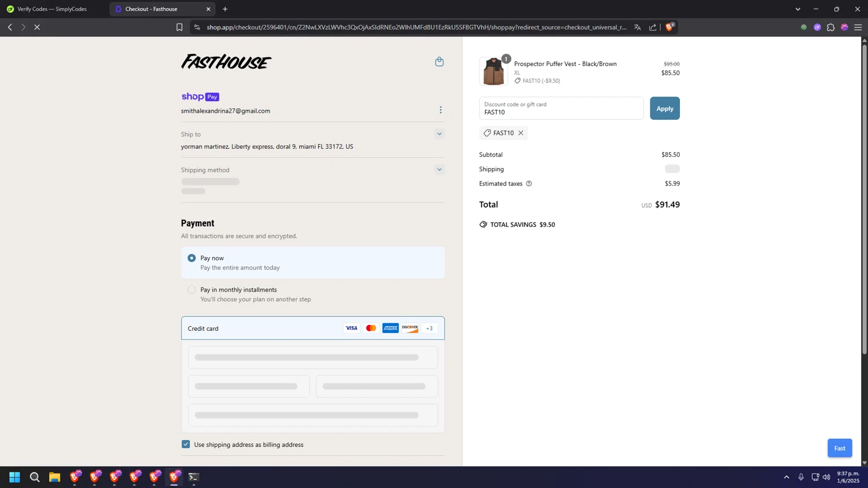
Task: Click the share page icon
Action: (x=653, y=27)
